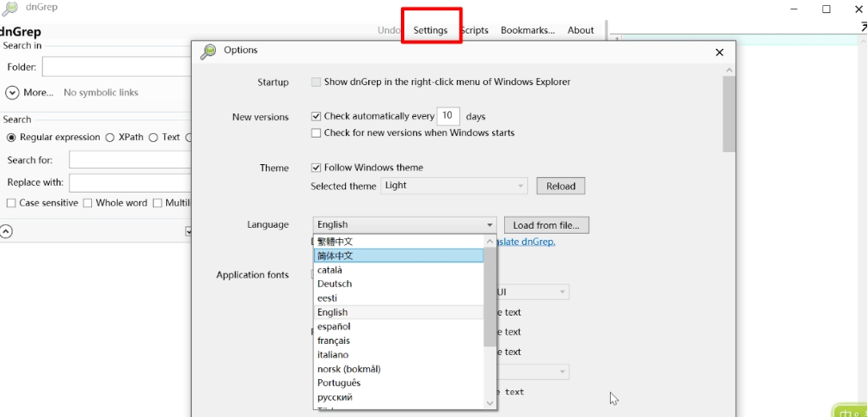Click the days interval number field
The height and width of the screenshot is (417, 868).
[x=448, y=116]
